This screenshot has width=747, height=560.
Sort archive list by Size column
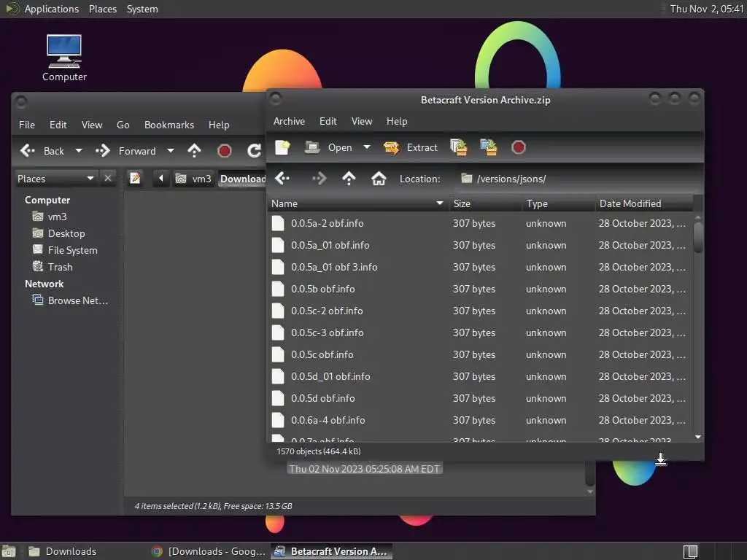[x=485, y=204]
